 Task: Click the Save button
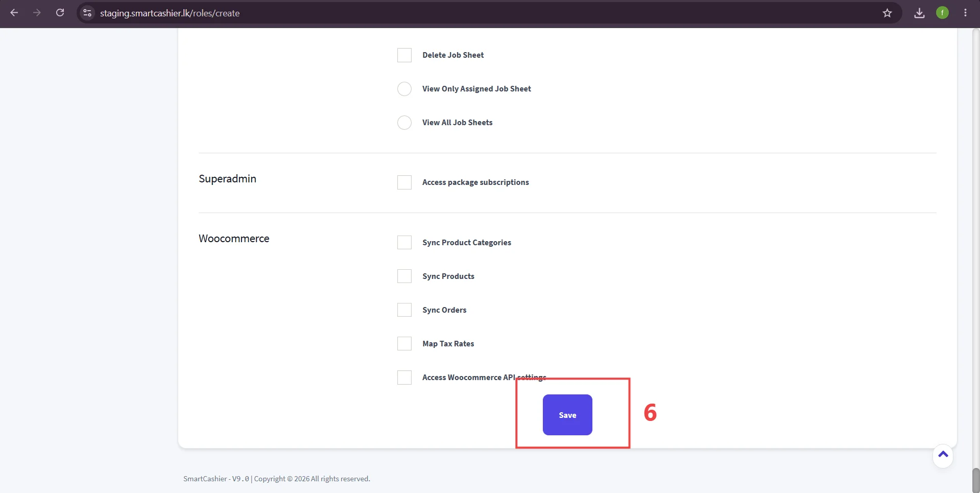[x=567, y=415]
